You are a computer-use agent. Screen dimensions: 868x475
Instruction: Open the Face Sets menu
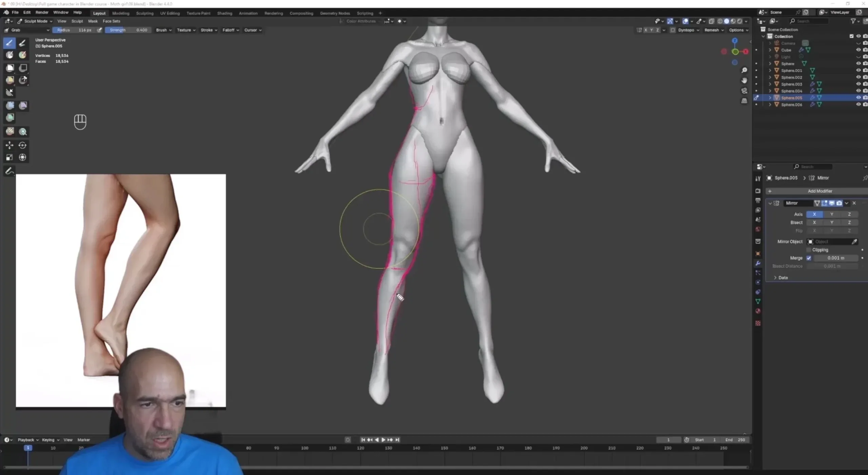(x=111, y=21)
